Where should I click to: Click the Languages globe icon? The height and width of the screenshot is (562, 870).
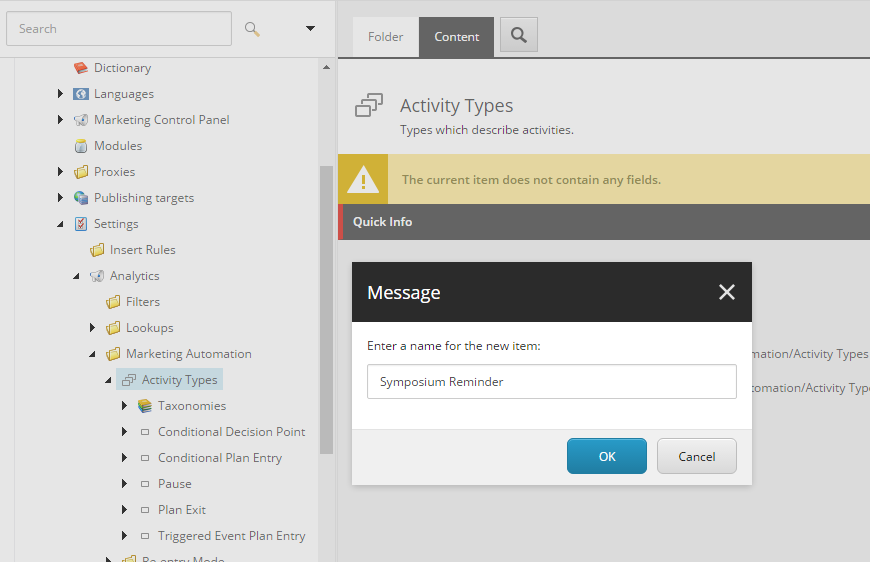(x=81, y=94)
